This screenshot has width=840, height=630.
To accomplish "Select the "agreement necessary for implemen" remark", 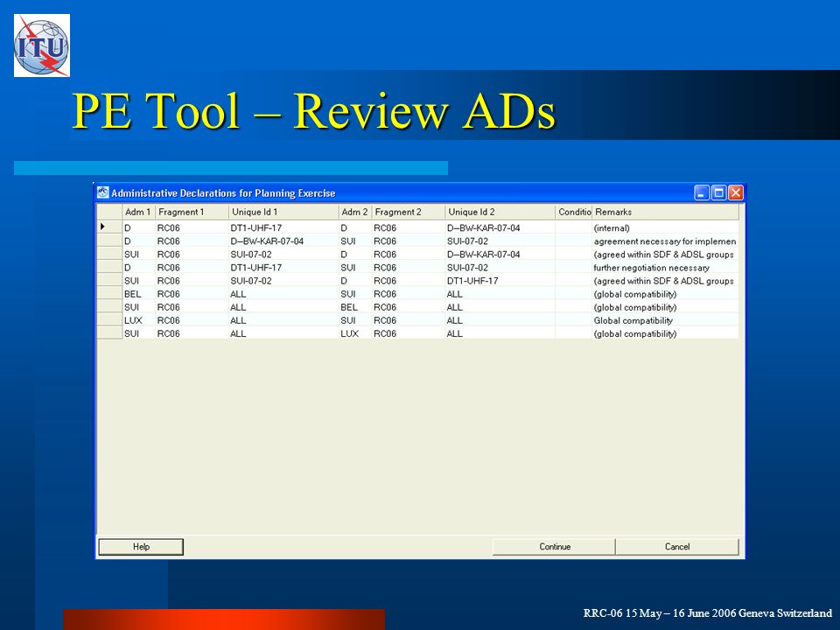I will [665, 241].
